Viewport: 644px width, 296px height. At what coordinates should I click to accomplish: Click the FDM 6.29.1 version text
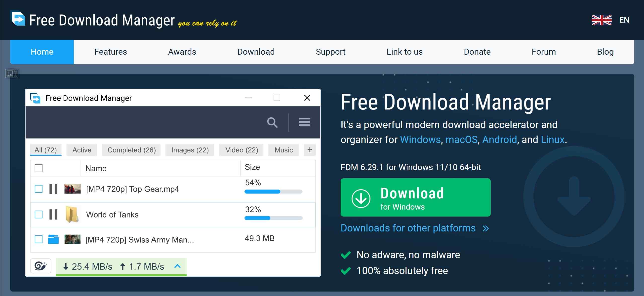(410, 167)
